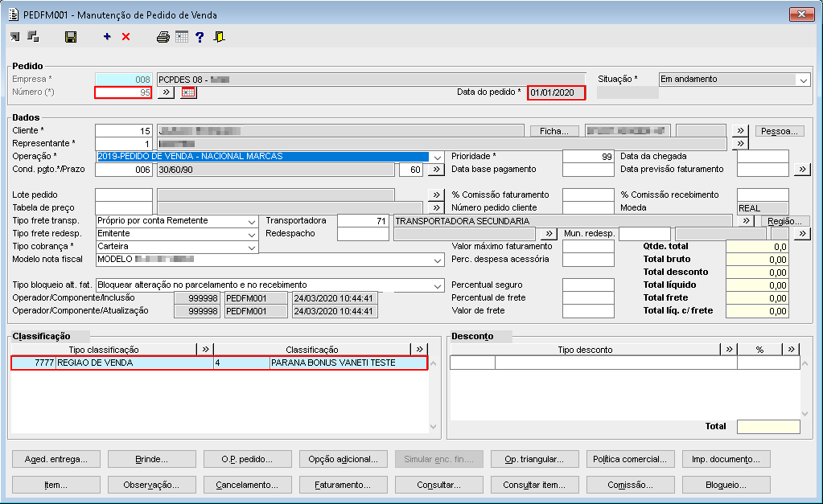This screenshot has width=823, height=504.
Task: Click into the Prioridade input field
Action: pyautogui.click(x=588, y=157)
